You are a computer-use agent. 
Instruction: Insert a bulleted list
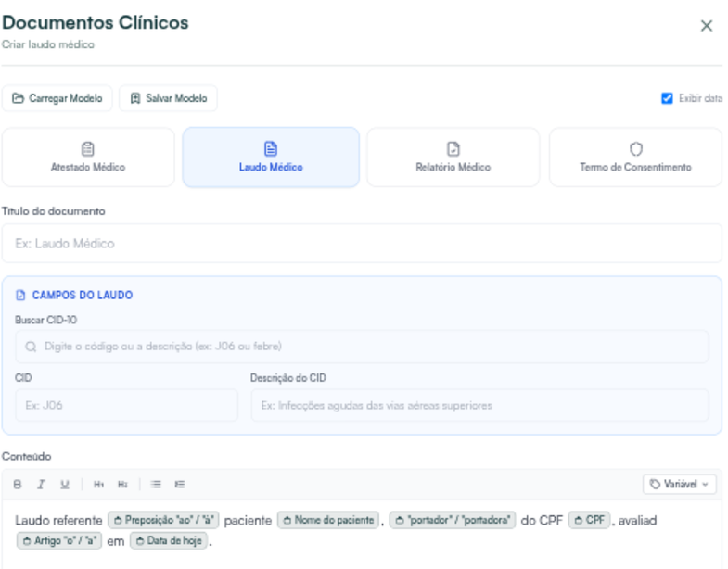[156, 485]
